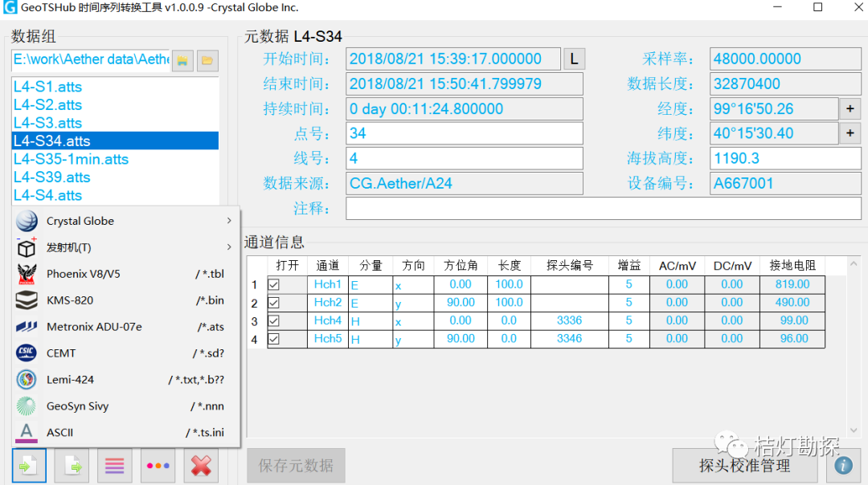The width and height of the screenshot is (868, 485).
Task: Click the GeoTSHub app icon in title bar
Action: [10, 8]
